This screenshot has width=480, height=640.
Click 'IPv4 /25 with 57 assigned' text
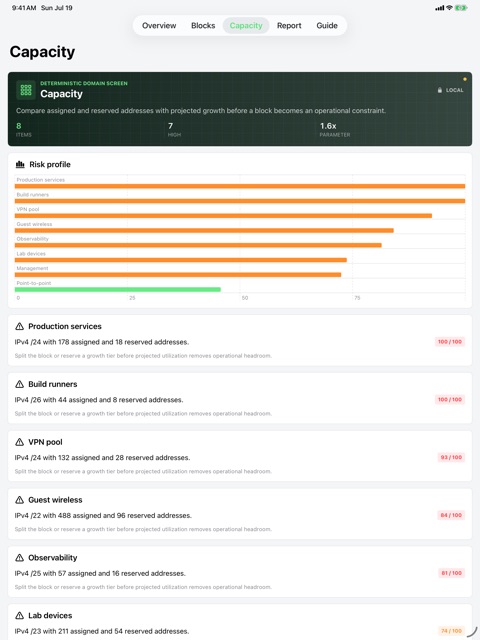coord(100,573)
